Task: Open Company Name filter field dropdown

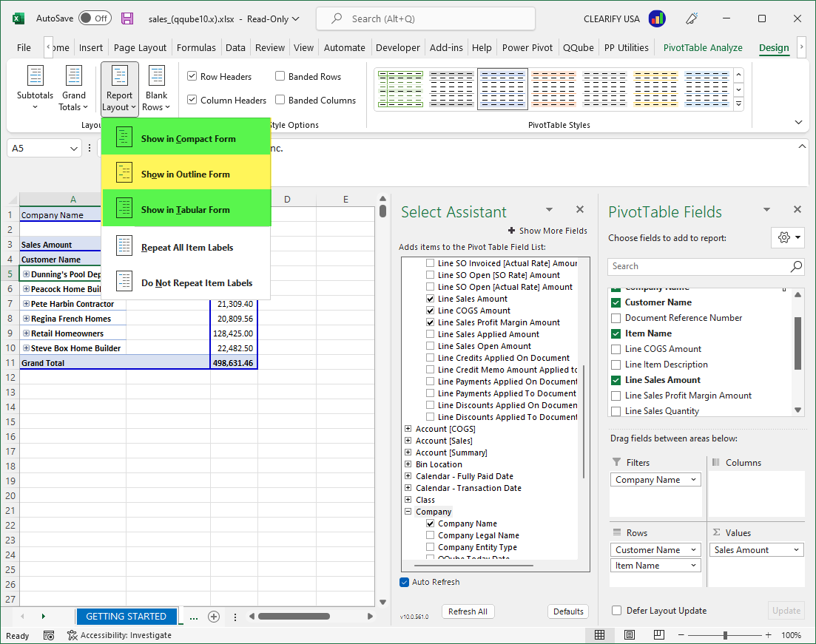Action: pos(694,480)
